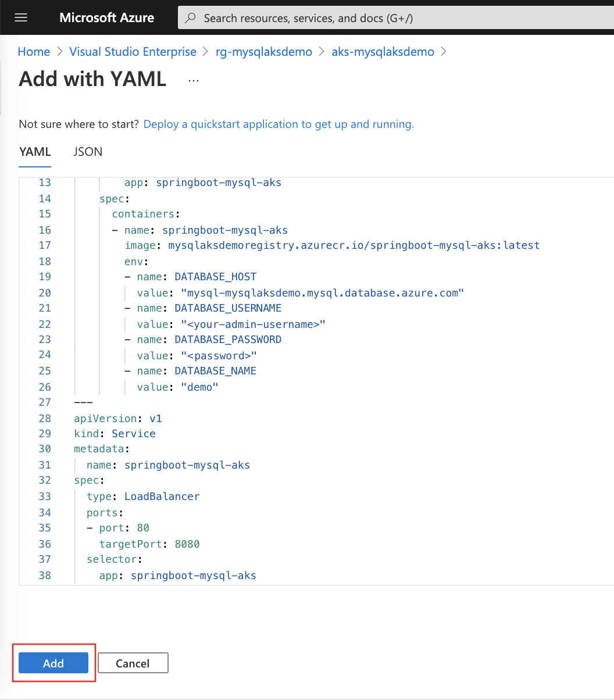Viewport: 614px width, 700px height.
Task: Click the Microsoft Azure logo
Action: coord(106,17)
